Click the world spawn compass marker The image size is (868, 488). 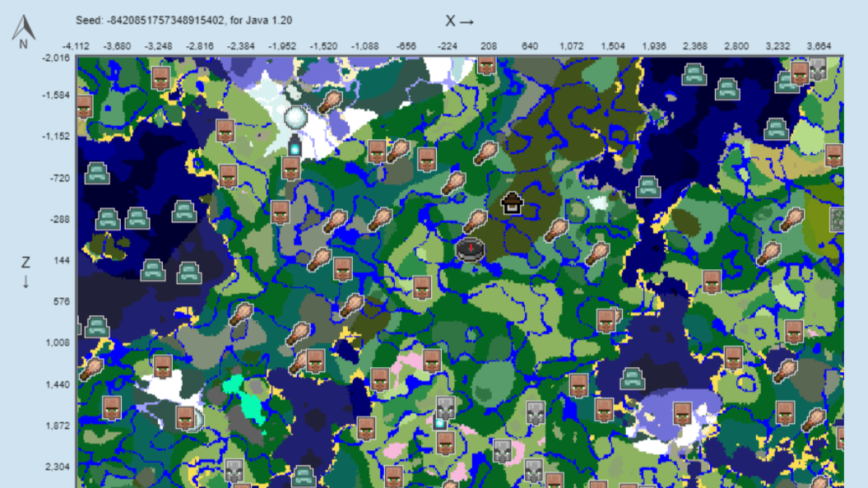pos(471,249)
